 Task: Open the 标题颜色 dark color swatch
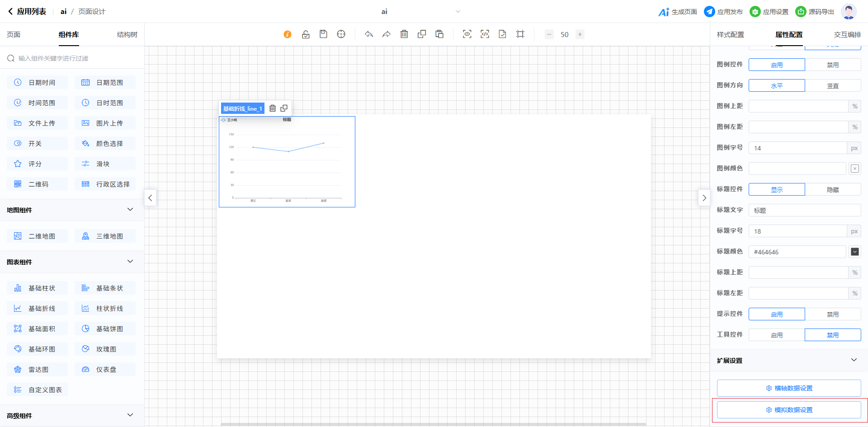[854, 252]
